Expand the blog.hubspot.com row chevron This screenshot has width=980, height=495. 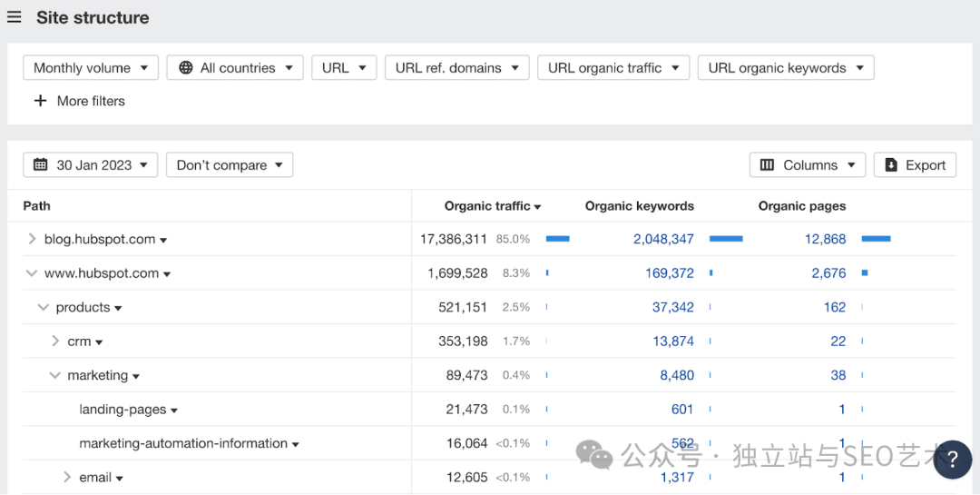(32, 239)
